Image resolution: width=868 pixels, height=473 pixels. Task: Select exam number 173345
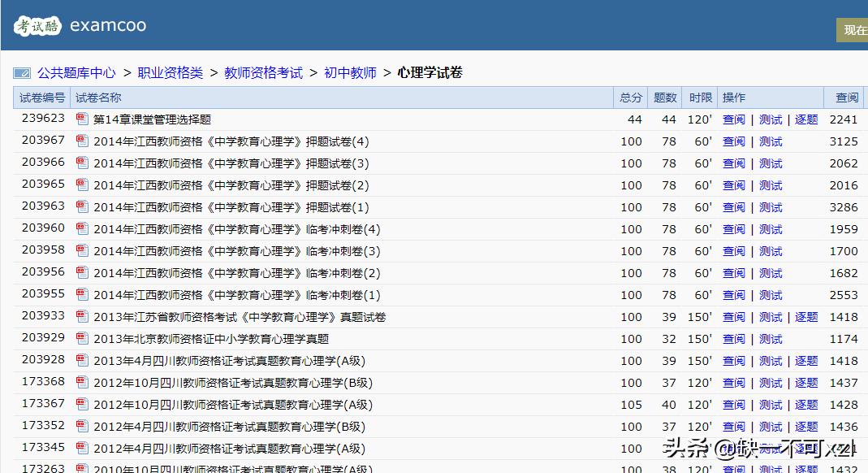click(x=43, y=448)
